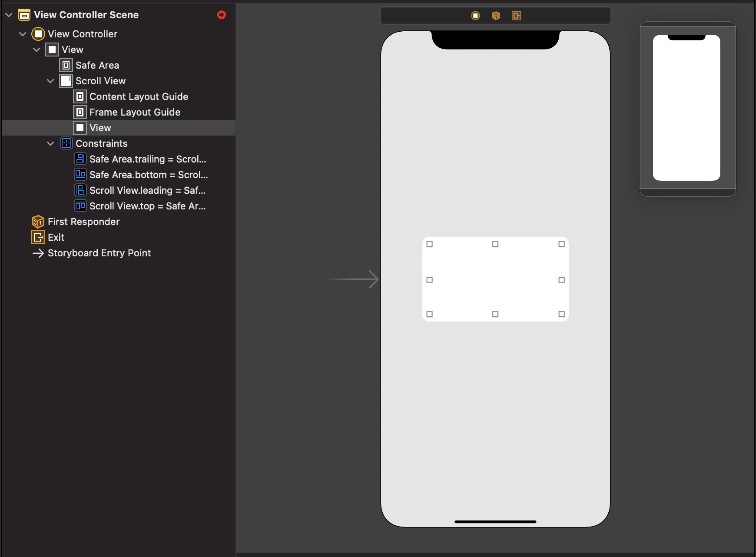
Task: Click the bottom-right resize handle of selected view
Action: click(561, 314)
